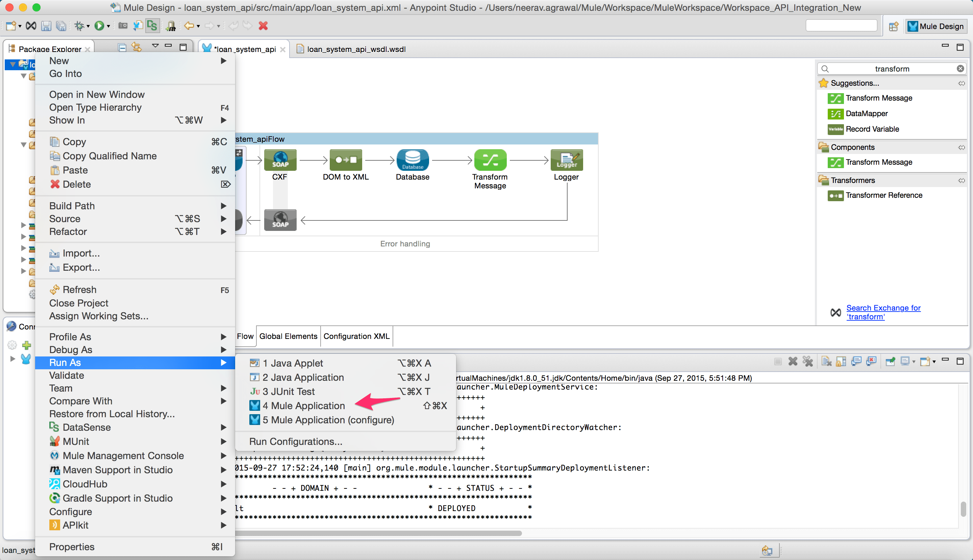Screen dimensions: 973x560
Task: Click Link with Editor icon in Package Explorer
Action: 136,48
